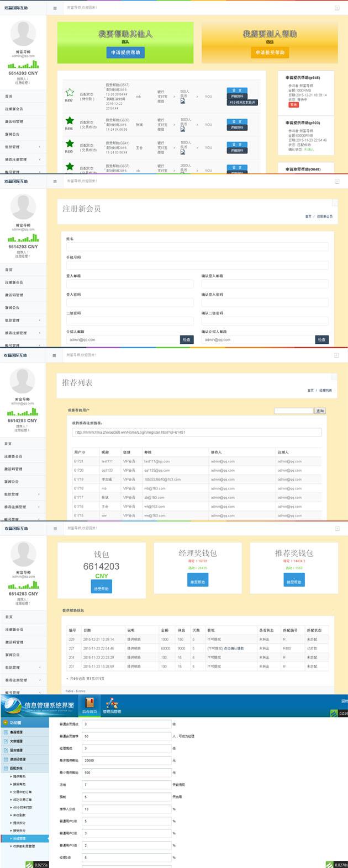Viewport: 348px width, 868px height.
Task: Click the 留言管理 sidebar icon in admin panel
Action: pos(6,750)
